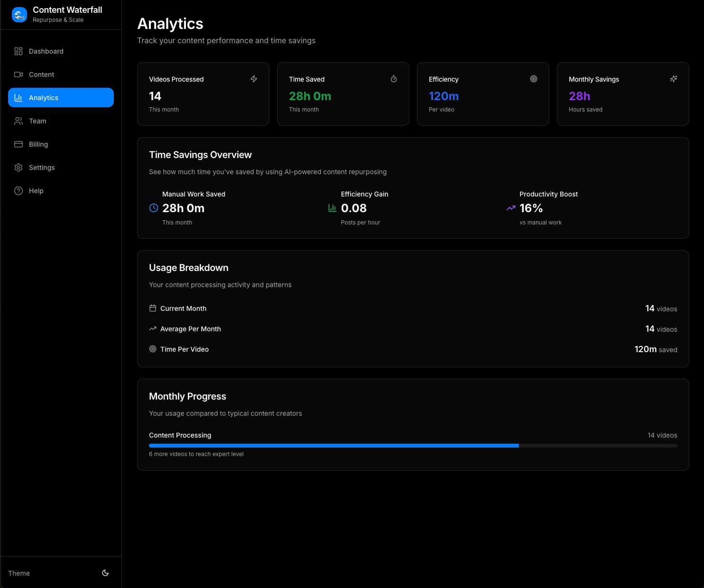Click the blue clock icon beside Manual Work Saved
Screen dimensions: 704x588
click(154, 208)
